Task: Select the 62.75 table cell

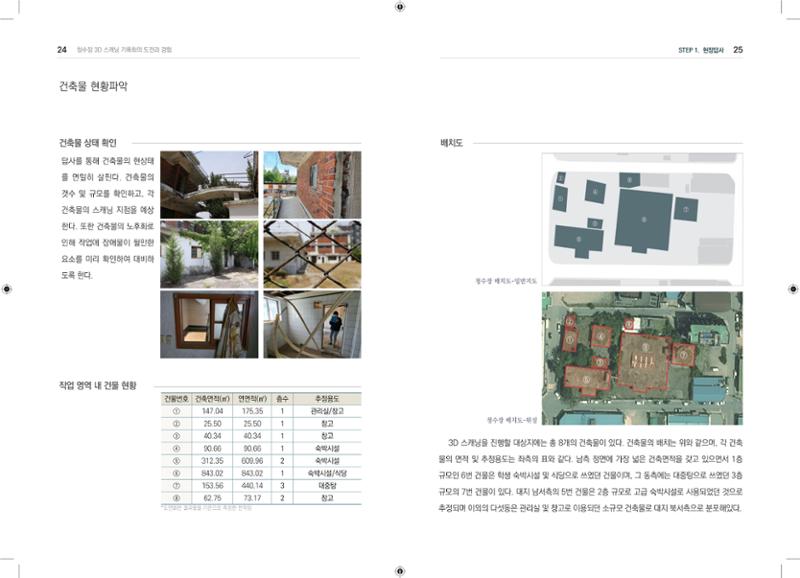Action: (212, 498)
